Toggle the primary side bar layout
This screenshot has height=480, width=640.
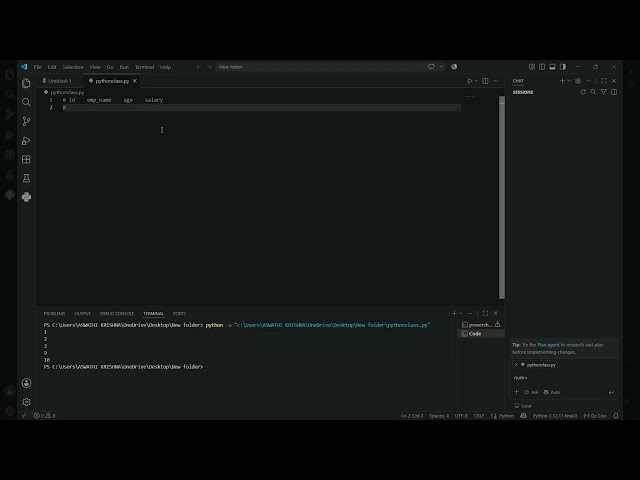pos(542,67)
